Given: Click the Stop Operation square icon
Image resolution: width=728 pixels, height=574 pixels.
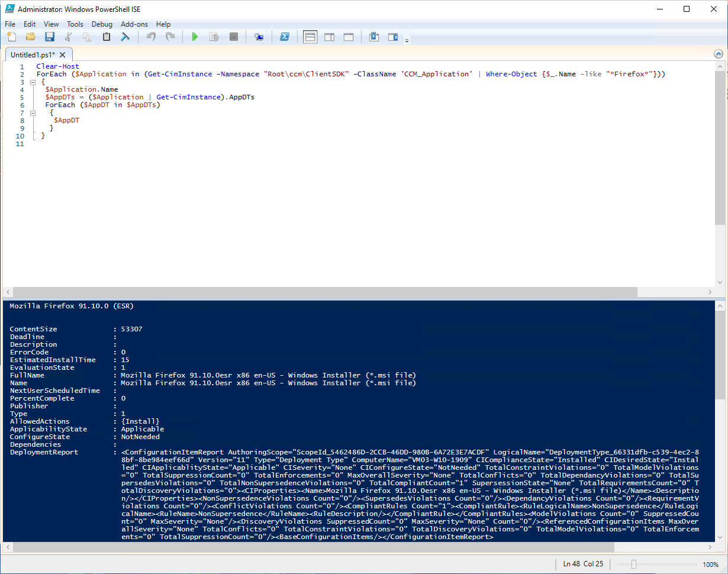Looking at the screenshot, I should 234,37.
